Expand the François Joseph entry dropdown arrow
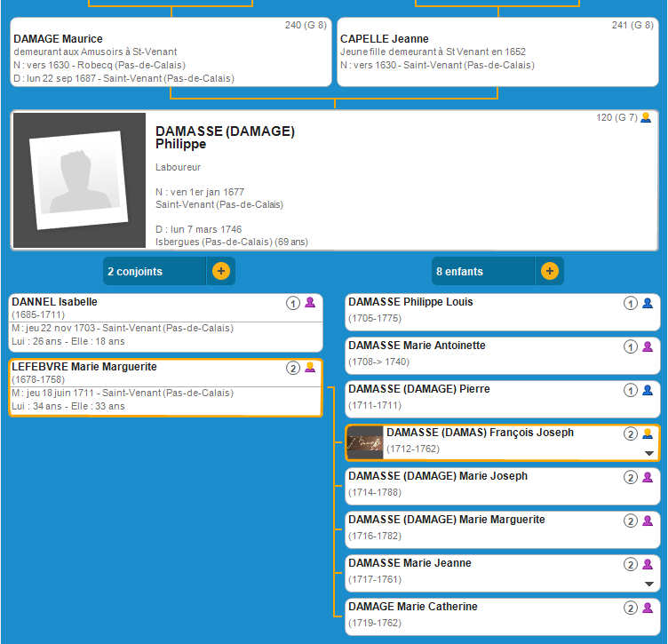The width and height of the screenshot is (668, 644). [648, 453]
